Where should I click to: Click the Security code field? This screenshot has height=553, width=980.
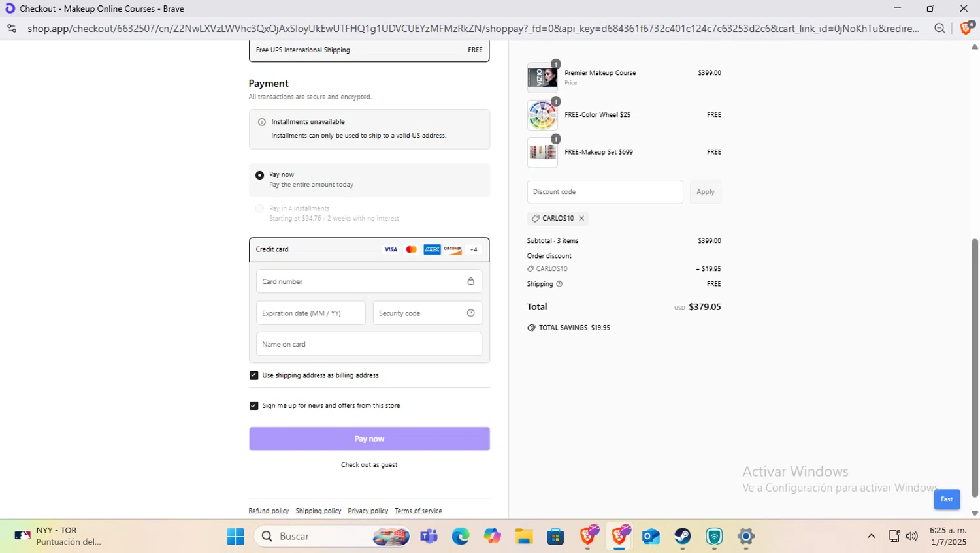427,313
